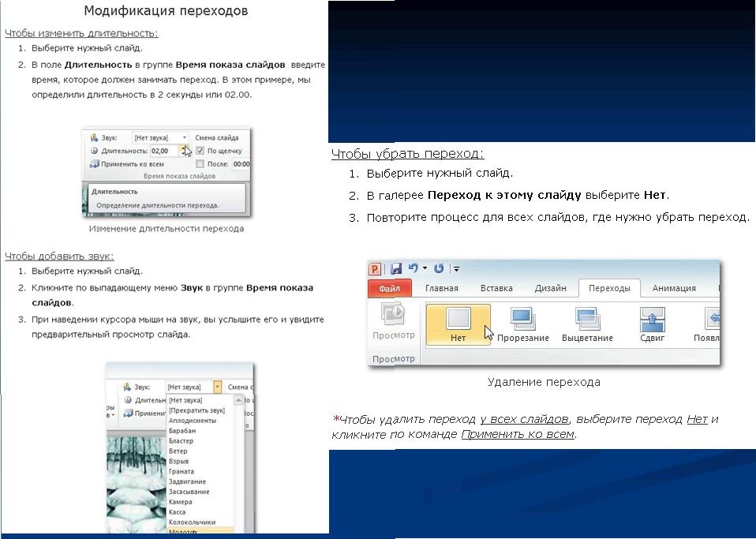Choose the 'Прорезание' transition effect

coord(522,324)
